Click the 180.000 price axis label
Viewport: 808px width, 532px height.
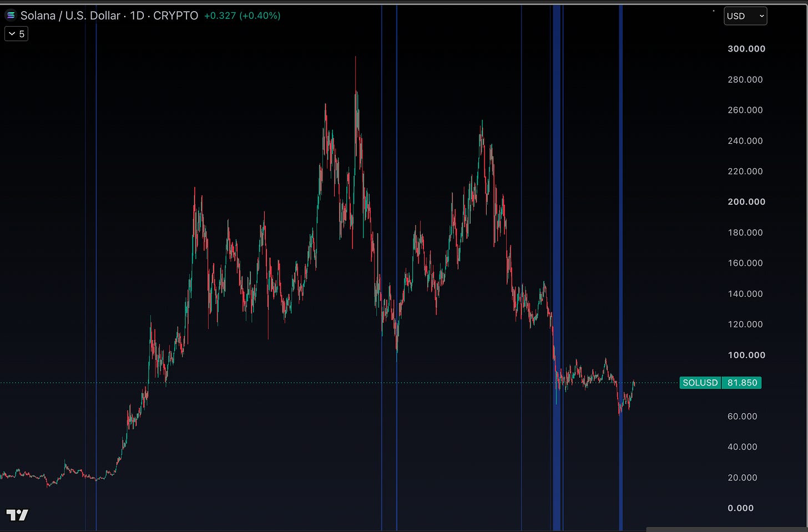pos(745,232)
